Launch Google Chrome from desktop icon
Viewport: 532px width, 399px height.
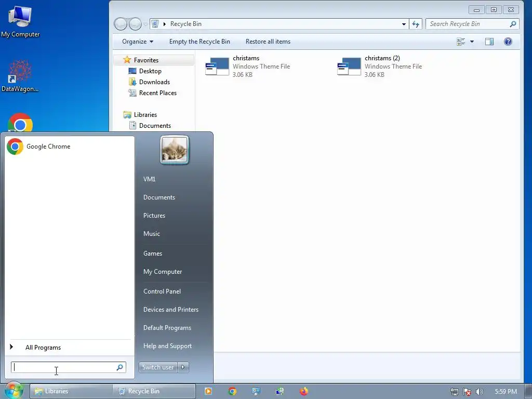[20, 123]
